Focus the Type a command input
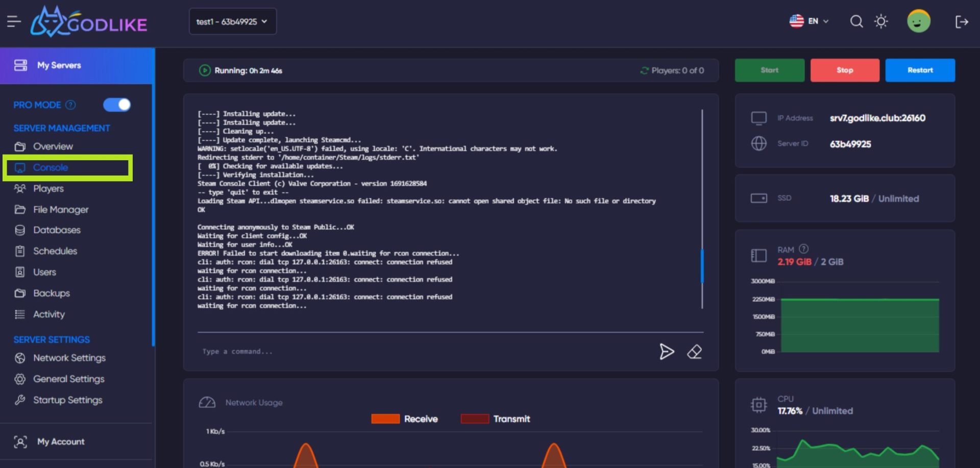 [424, 352]
